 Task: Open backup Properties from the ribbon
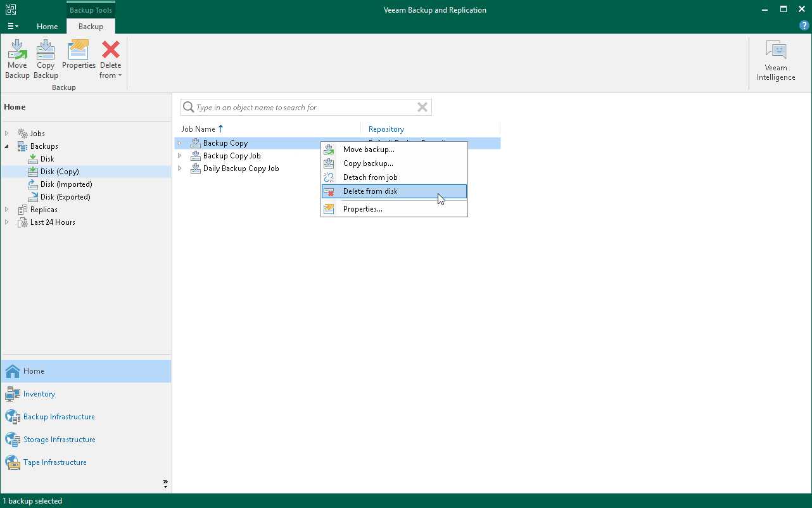pos(79,57)
